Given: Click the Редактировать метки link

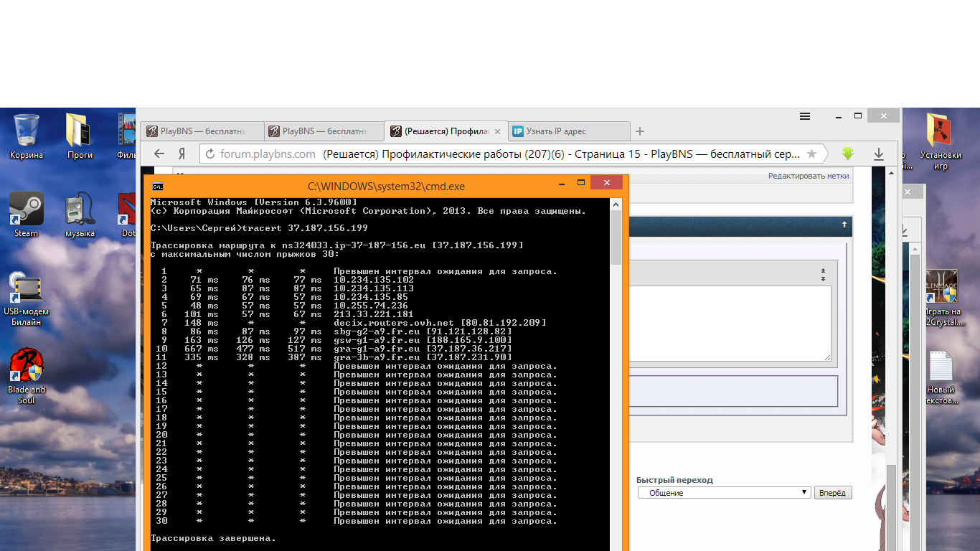Looking at the screenshot, I should click(809, 176).
